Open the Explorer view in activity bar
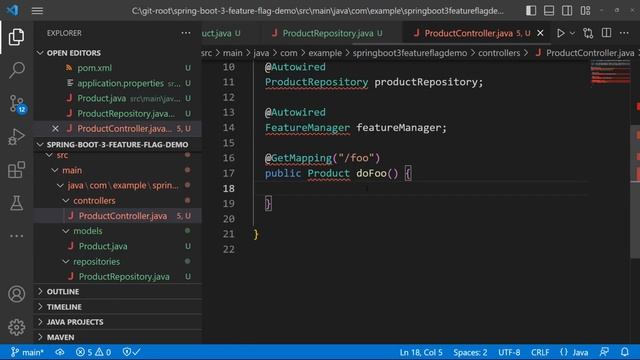The height and width of the screenshot is (360, 640). (x=16, y=37)
